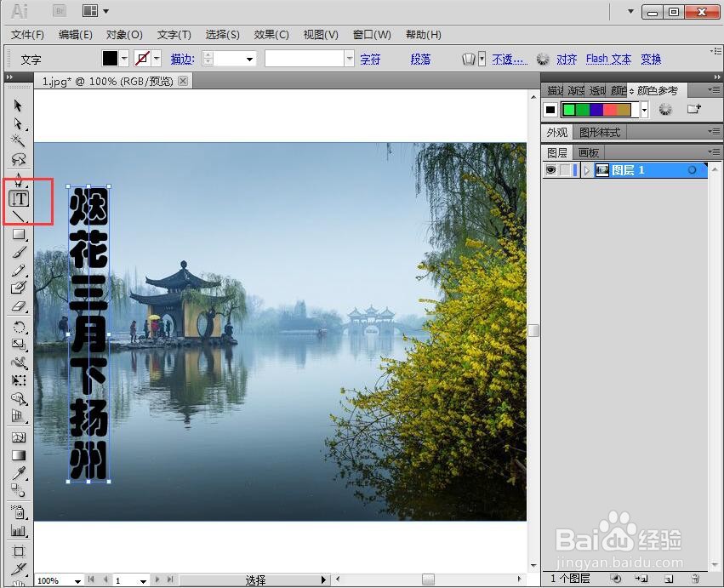Select the Selection tool (black arrow)
Image resolution: width=724 pixels, height=588 pixels.
pos(18,106)
